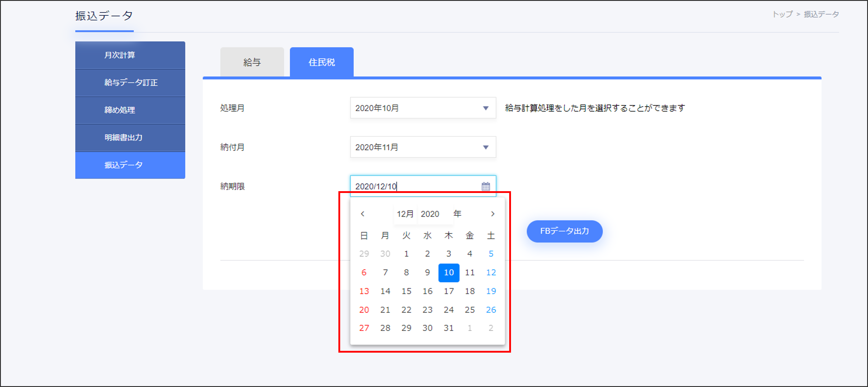Open the 処理月 dropdown showing 2020年10月
This screenshot has width=868, height=387.
tap(423, 108)
